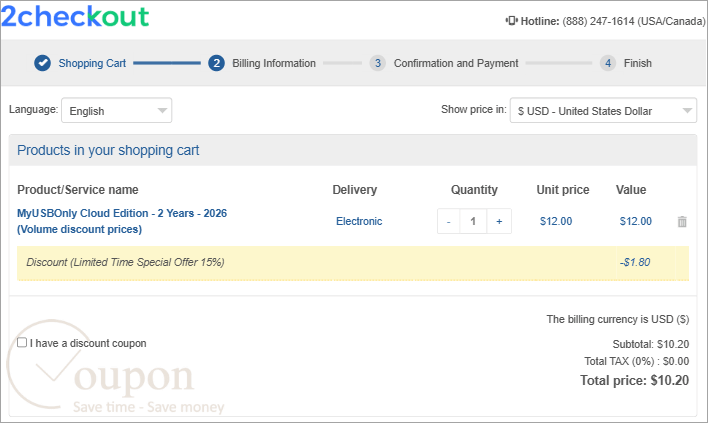Increase quantity with plus button
The width and height of the screenshot is (708, 423).
point(499,221)
